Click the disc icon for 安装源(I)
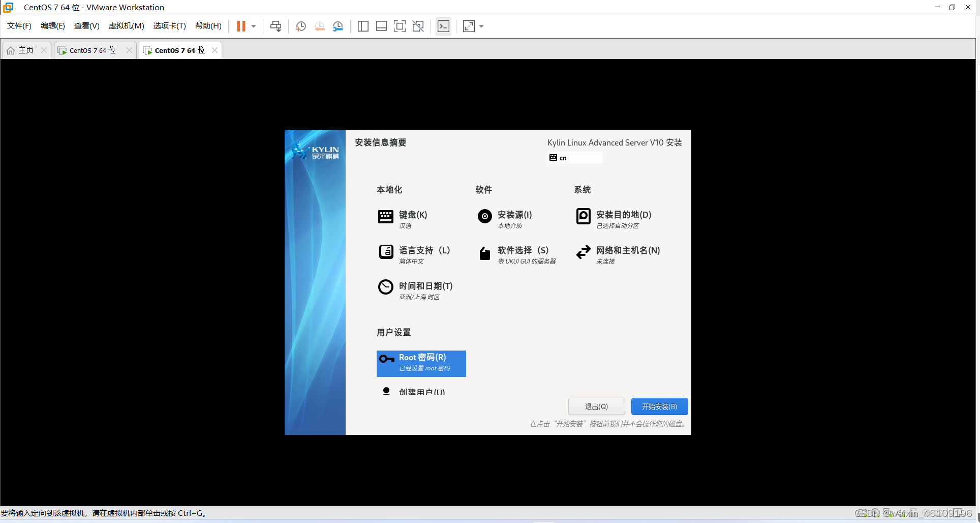This screenshot has width=980, height=523. (485, 216)
